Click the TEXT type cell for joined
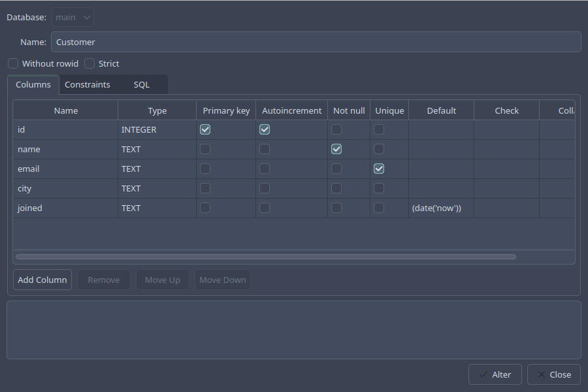 pos(157,208)
